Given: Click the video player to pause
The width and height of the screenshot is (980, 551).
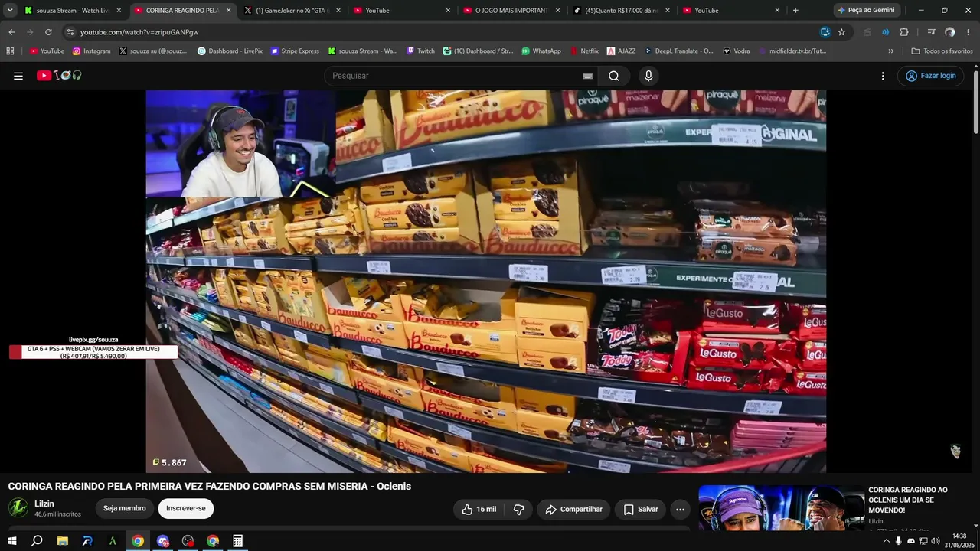Looking at the screenshot, I should (486, 282).
